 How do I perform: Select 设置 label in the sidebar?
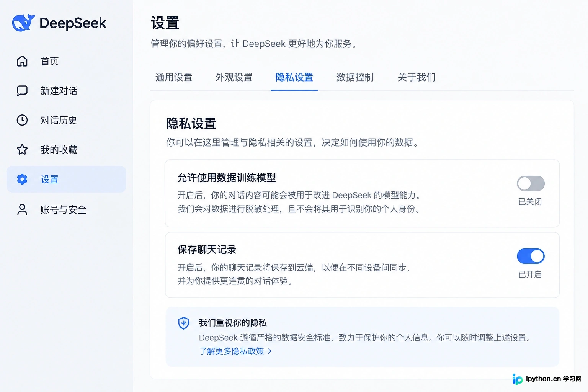click(50, 180)
